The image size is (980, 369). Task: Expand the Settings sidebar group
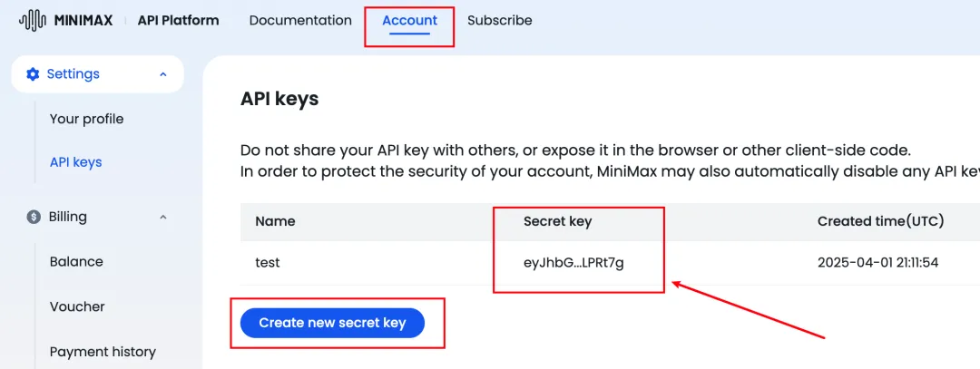pyautogui.click(x=97, y=74)
